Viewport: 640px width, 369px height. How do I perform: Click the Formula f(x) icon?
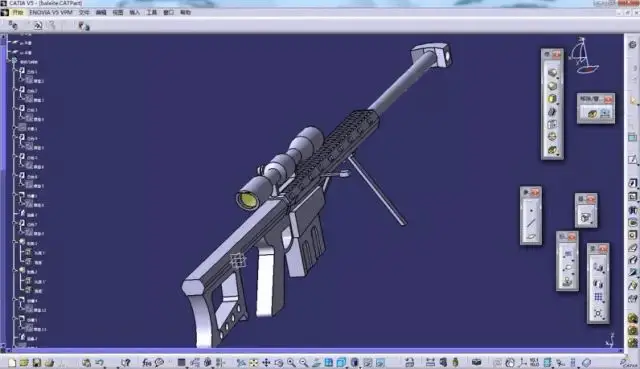[147, 362]
